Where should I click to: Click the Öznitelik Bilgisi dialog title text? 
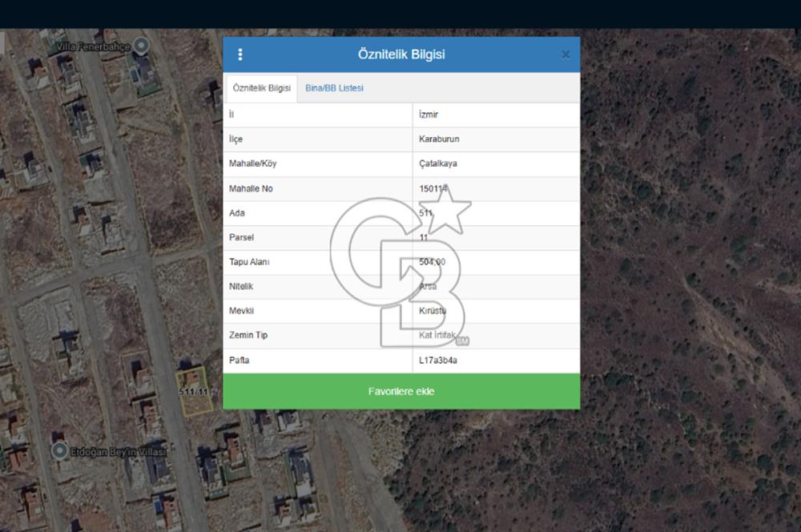(401, 54)
